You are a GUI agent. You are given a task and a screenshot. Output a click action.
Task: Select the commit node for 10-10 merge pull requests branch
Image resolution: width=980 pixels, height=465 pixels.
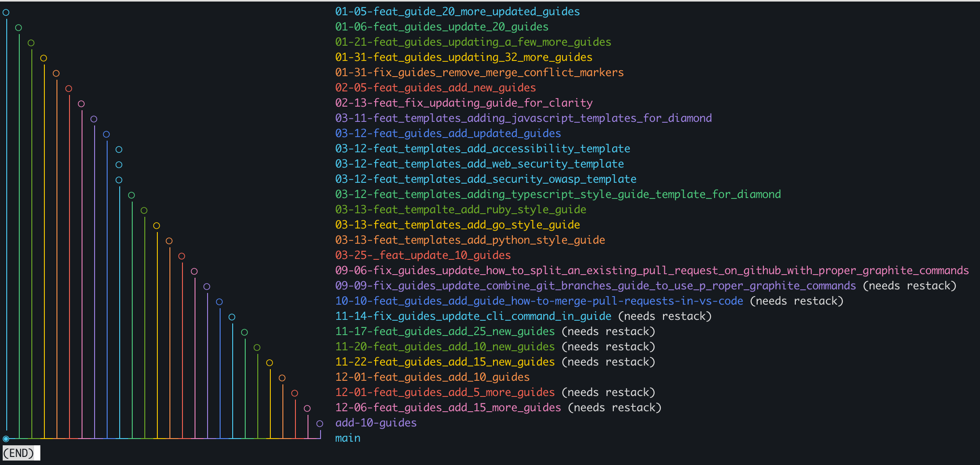click(219, 301)
